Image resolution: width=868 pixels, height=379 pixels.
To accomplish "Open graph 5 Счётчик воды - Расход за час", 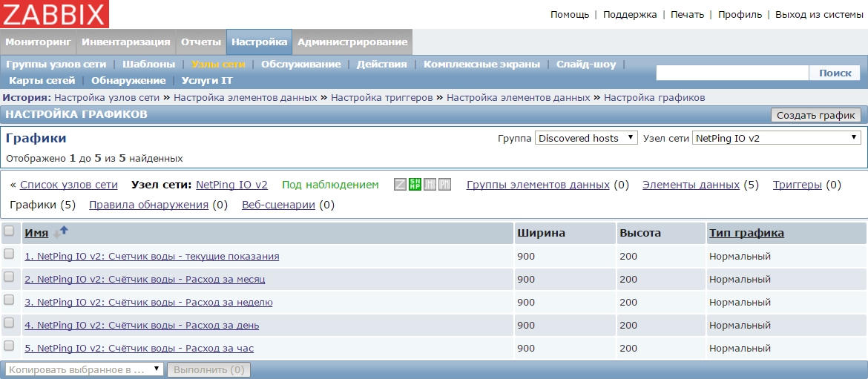I will pos(139,349).
